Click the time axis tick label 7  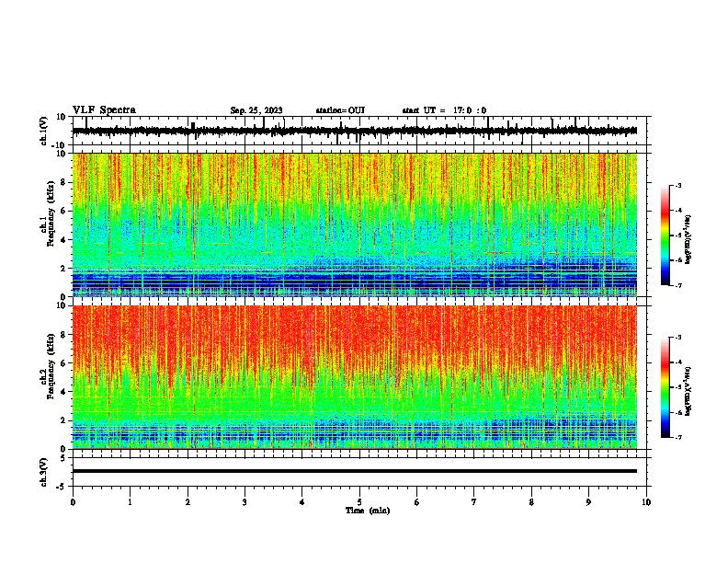tap(474, 502)
